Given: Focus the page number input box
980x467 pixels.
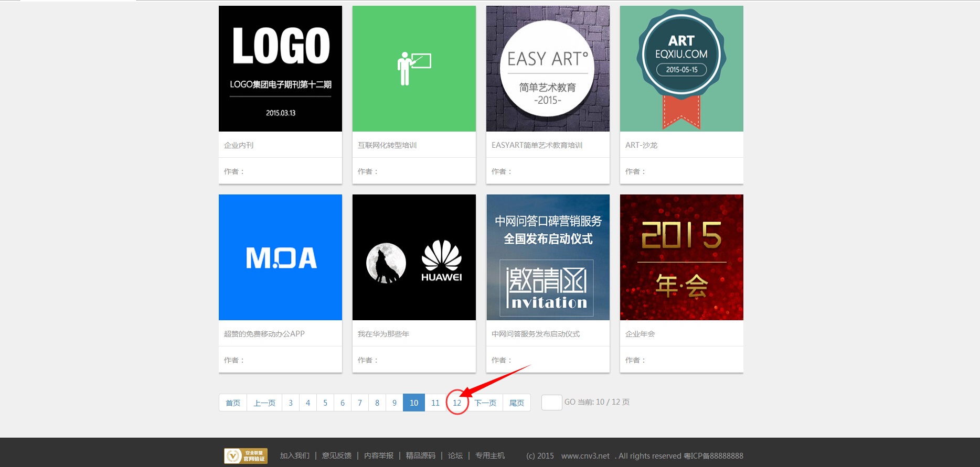Looking at the screenshot, I should (x=552, y=403).
